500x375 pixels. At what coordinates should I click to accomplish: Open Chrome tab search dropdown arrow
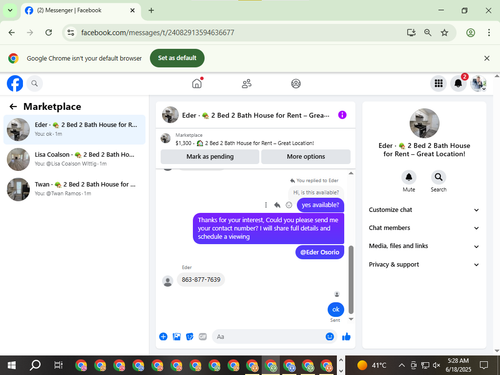[10, 10]
